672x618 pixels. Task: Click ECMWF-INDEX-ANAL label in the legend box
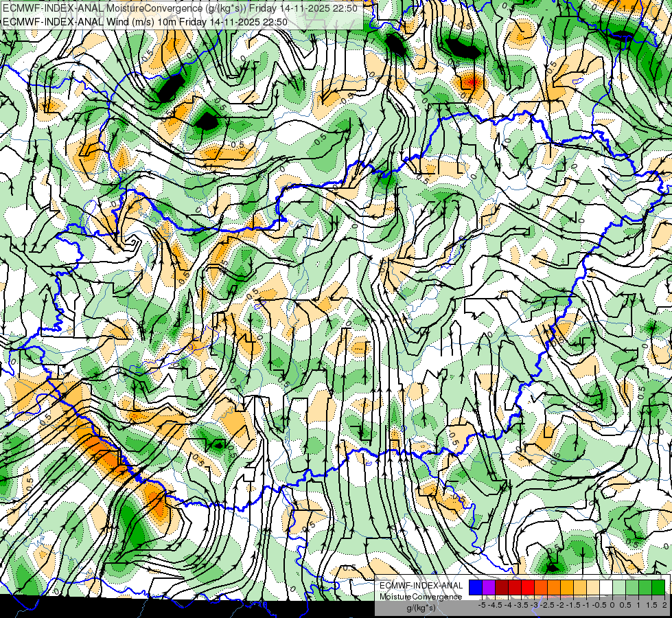421,586
